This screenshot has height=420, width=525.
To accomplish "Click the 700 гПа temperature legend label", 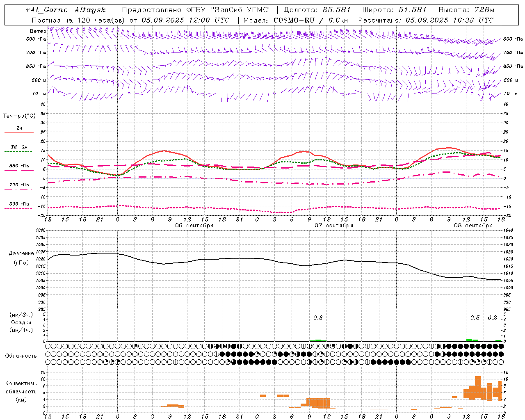I will click(19, 185).
